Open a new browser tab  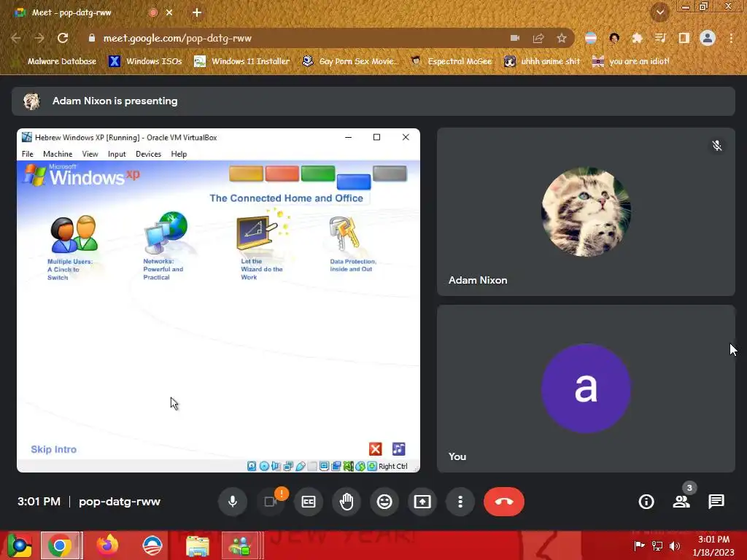click(197, 13)
